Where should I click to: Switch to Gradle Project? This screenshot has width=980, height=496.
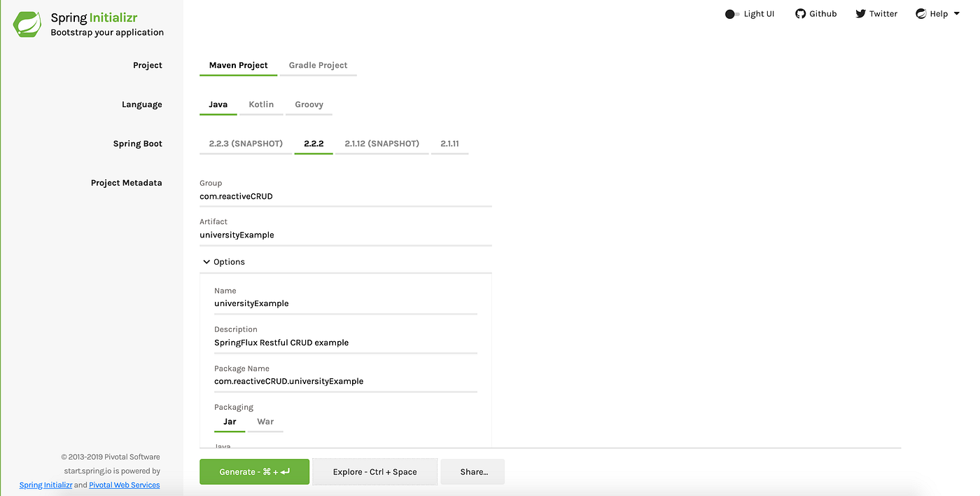click(318, 64)
